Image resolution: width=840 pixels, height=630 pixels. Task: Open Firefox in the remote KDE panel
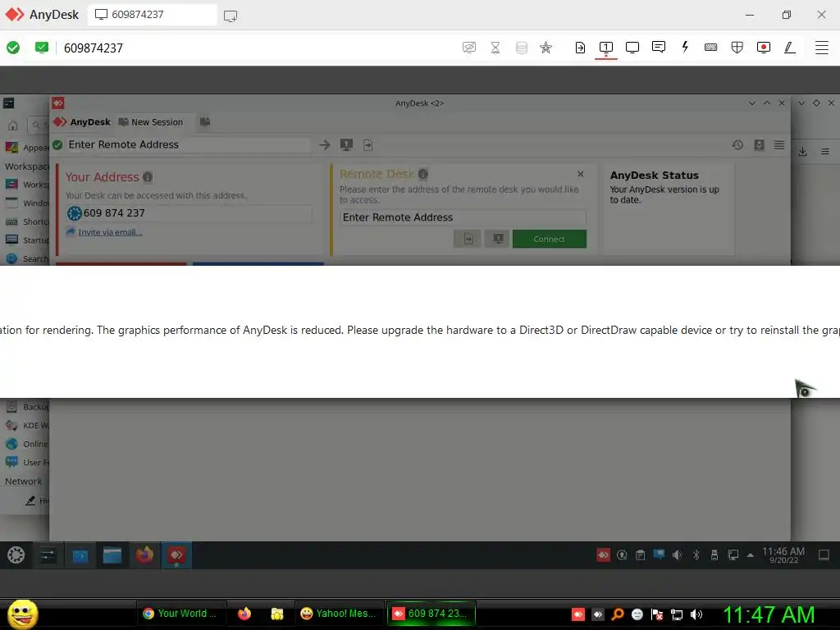(x=144, y=555)
